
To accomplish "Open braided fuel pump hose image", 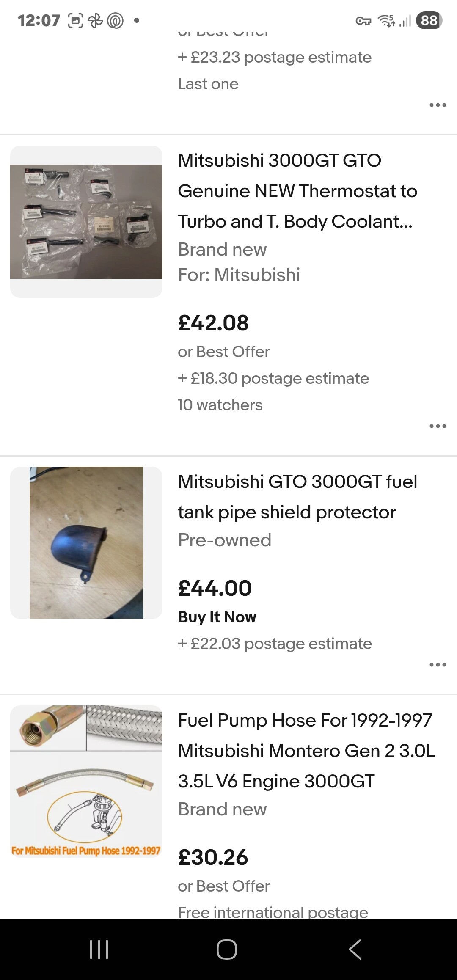I will click(86, 781).
